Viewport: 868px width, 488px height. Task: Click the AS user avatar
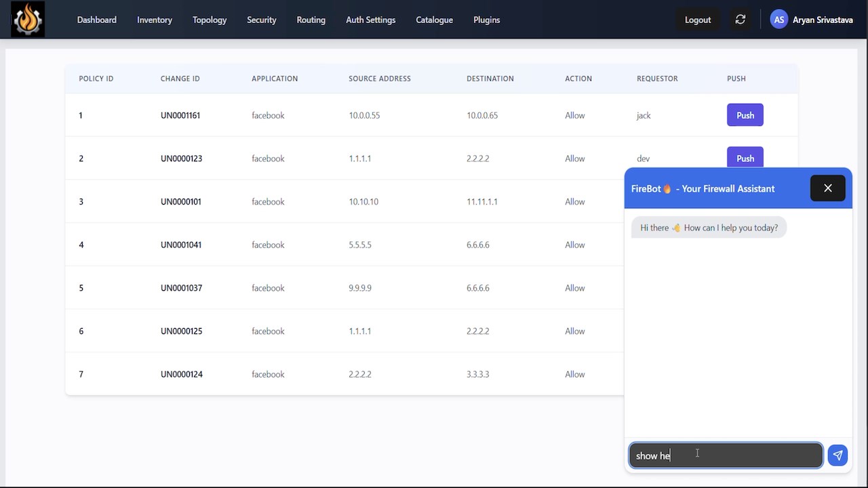pyautogui.click(x=779, y=20)
